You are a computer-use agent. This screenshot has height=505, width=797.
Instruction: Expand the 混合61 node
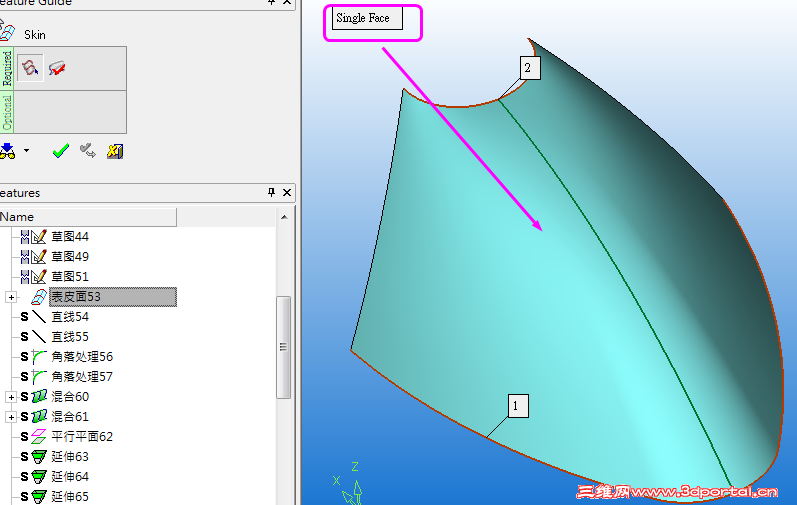[11, 417]
